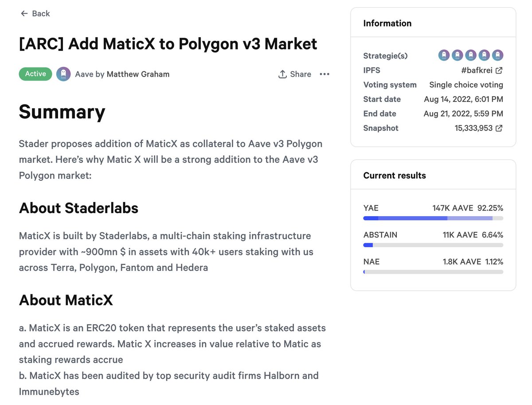Click the 147K AAVE 92.25% figure

pyautogui.click(x=468, y=208)
